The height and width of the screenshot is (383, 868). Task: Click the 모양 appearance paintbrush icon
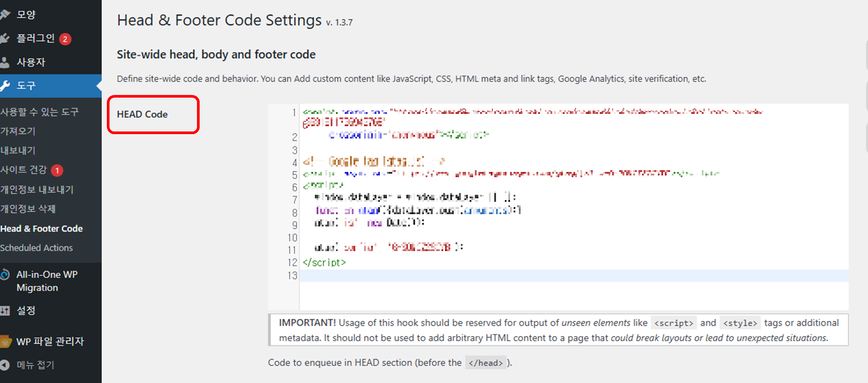coord(5,15)
